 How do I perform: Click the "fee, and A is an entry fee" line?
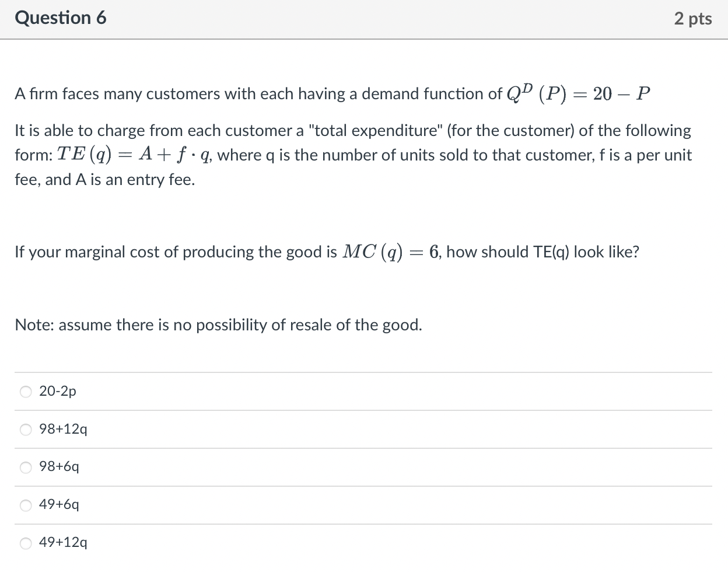click(x=105, y=180)
